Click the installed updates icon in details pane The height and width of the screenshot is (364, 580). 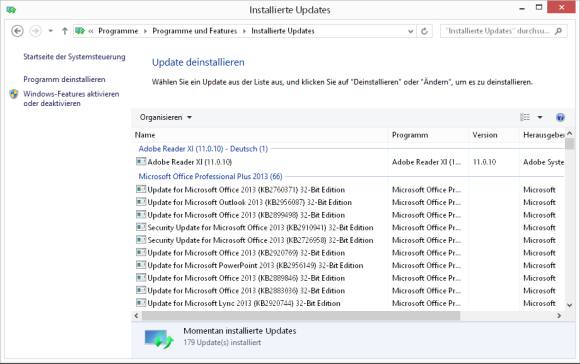pos(158,338)
